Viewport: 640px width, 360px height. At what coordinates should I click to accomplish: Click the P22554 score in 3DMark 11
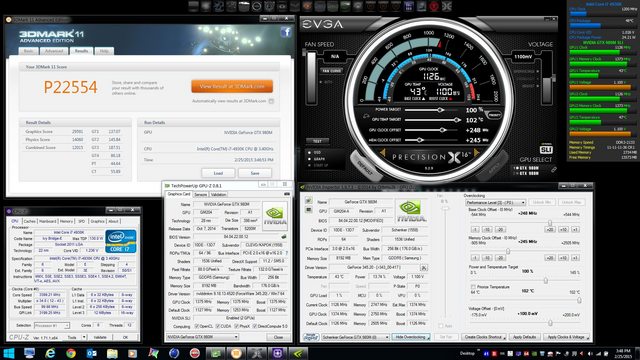tap(71, 87)
